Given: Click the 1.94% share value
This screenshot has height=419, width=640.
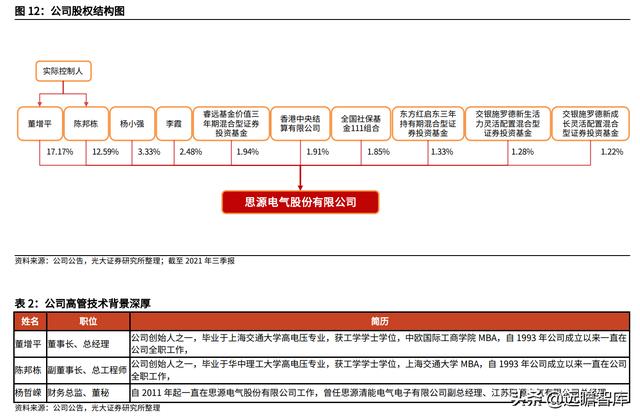Looking at the screenshot, I should pos(248,152).
